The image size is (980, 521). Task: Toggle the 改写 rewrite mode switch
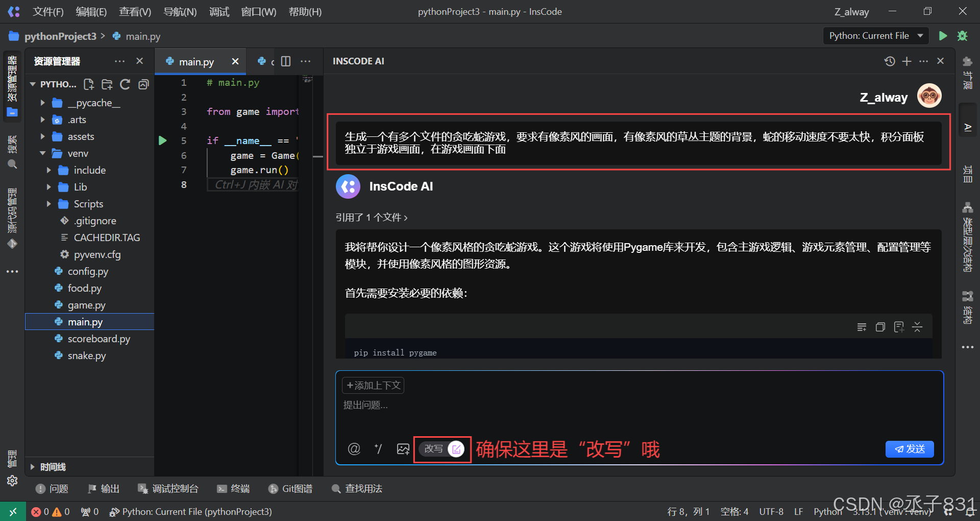coord(456,449)
